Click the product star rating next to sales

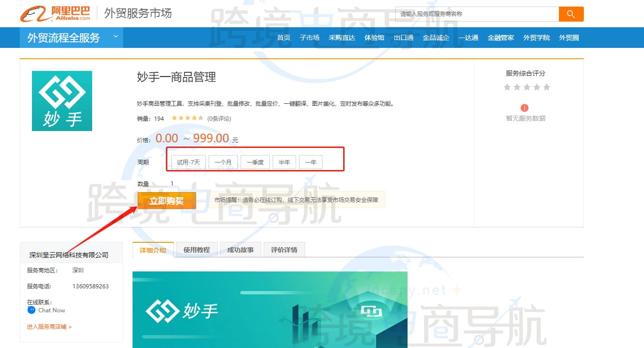pyautogui.click(x=187, y=118)
